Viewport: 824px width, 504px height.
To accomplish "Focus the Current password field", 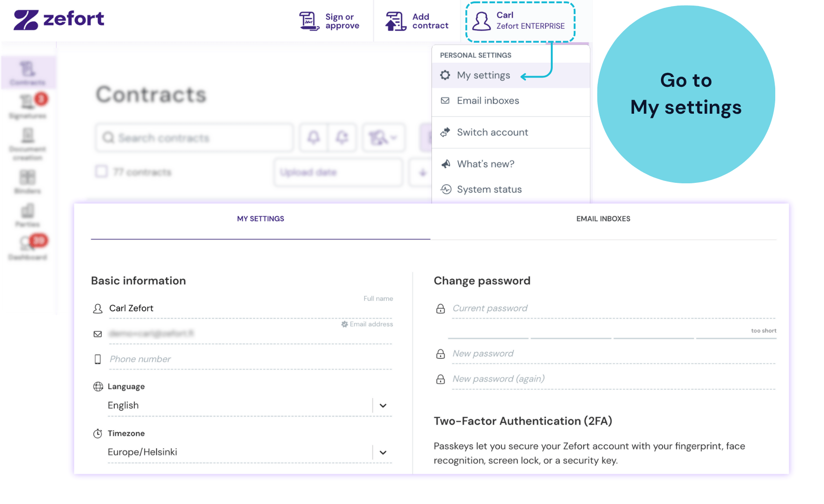I will point(614,308).
